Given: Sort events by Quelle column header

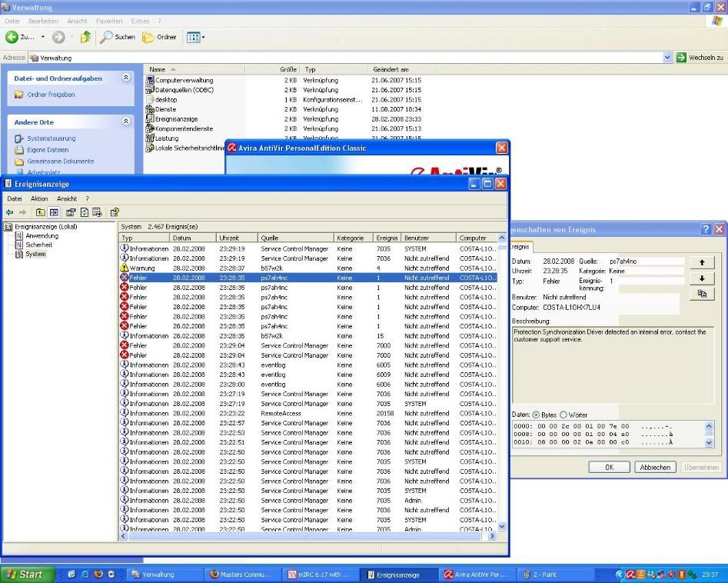Looking at the screenshot, I should [x=295, y=238].
